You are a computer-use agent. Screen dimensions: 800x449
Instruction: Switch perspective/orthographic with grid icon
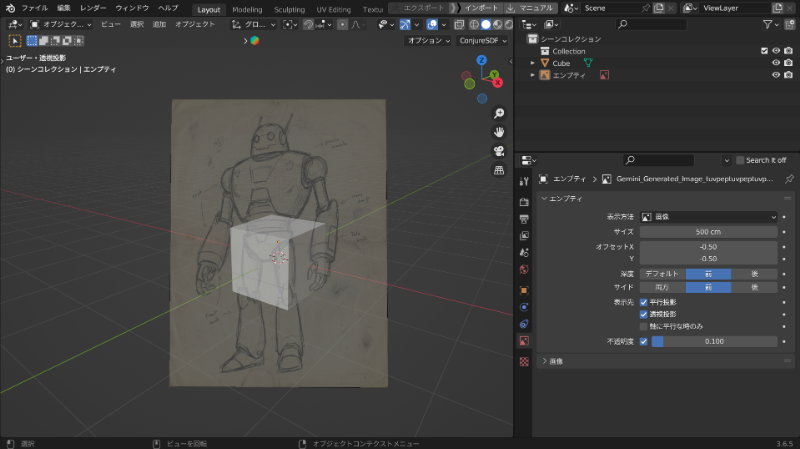[x=498, y=170]
